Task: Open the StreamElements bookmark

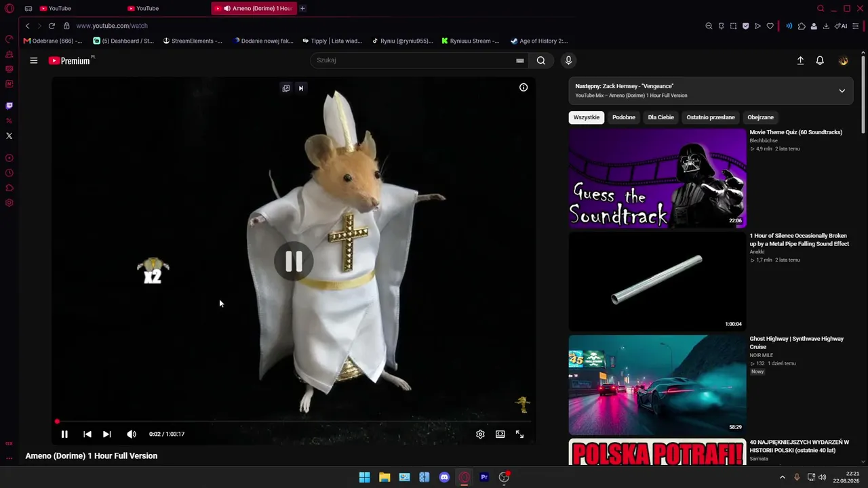Action: coord(193,41)
